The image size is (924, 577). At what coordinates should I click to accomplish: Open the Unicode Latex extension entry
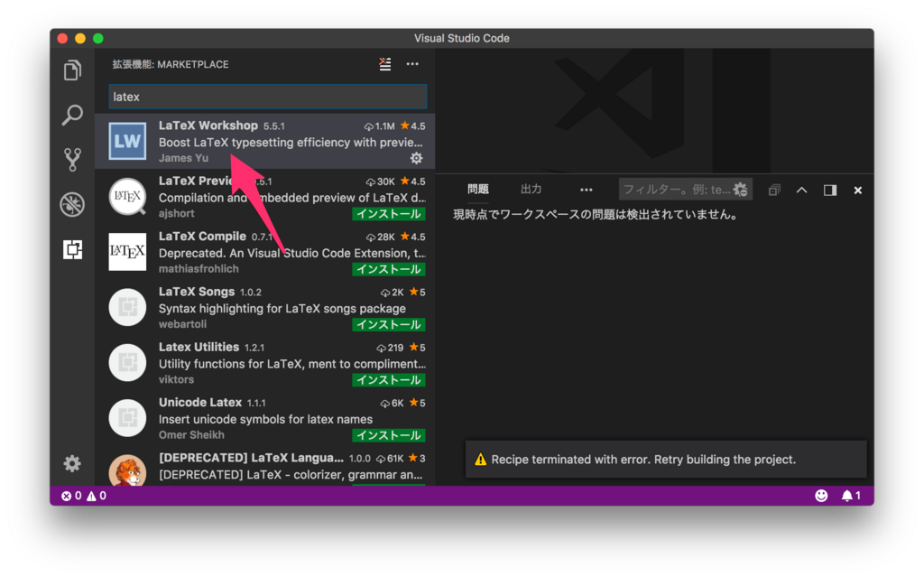point(264,419)
